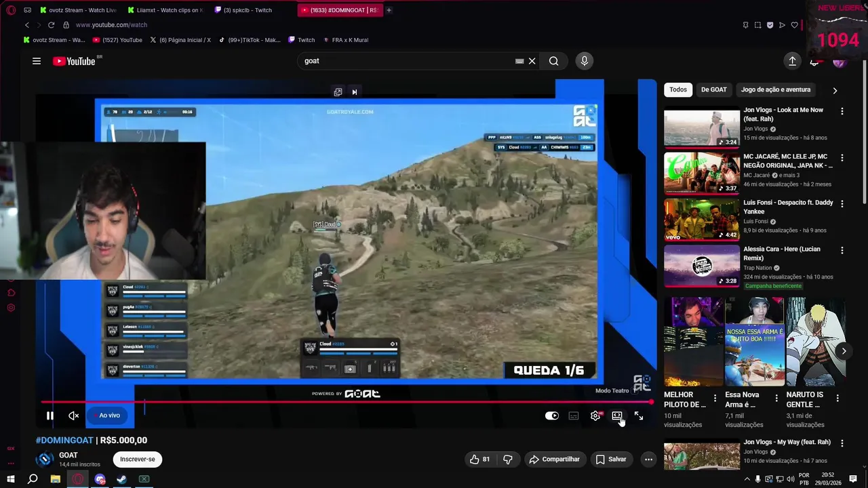
Task: Open Alessia Cara - Here remix thumbnail
Action: tap(702, 266)
